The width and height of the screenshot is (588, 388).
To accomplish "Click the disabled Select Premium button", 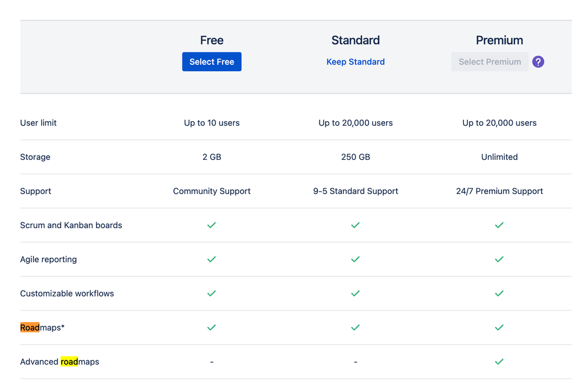I will click(x=490, y=62).
